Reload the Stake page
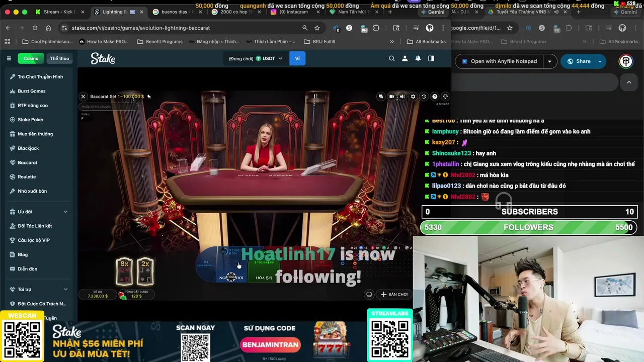 35,28
